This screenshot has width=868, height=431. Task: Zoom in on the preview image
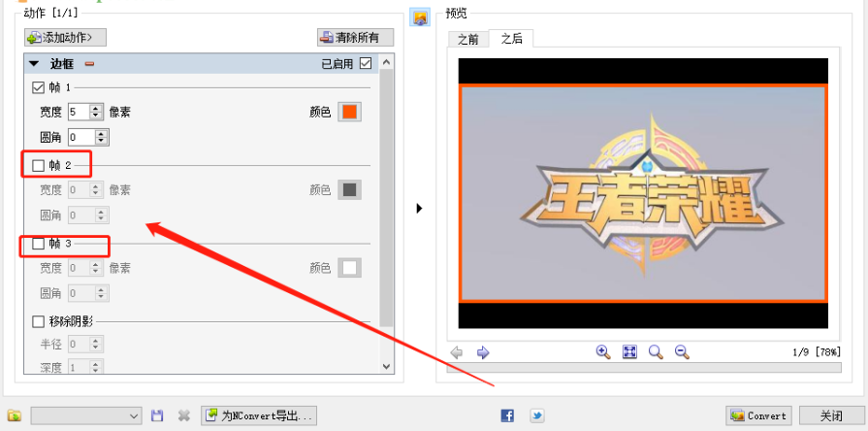coord(603,352)
